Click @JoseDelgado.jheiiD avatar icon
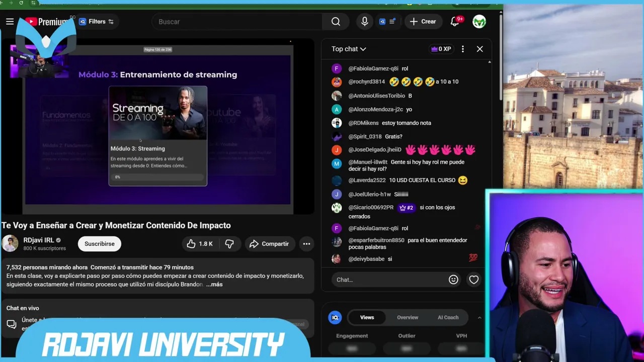Image resolution: width=644 pixels, height=362 pixels. [x=337, y=150]
